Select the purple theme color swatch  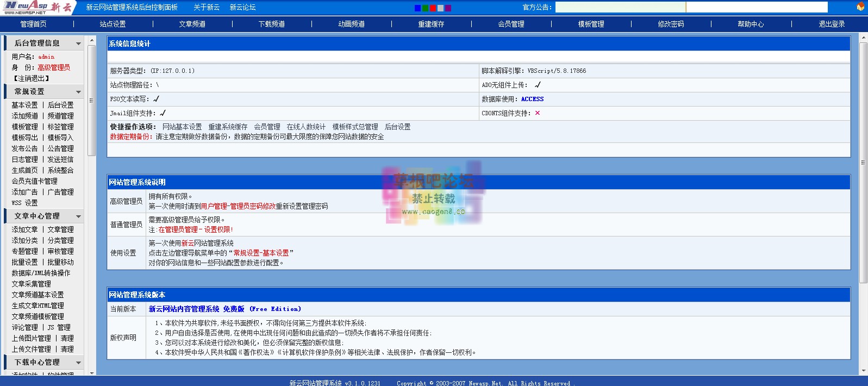[x=448, y=8]
